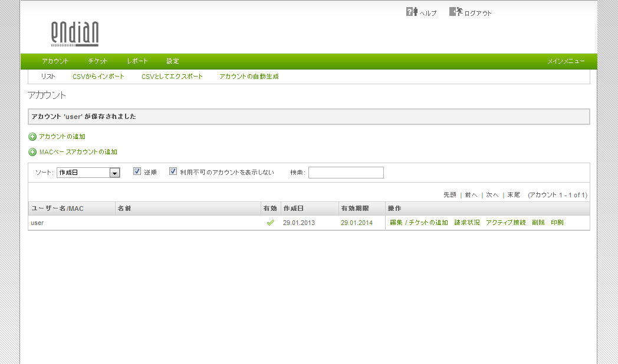Click the 有効期限 column header
Screen dimensions: 618x364
tap(362, 209)
